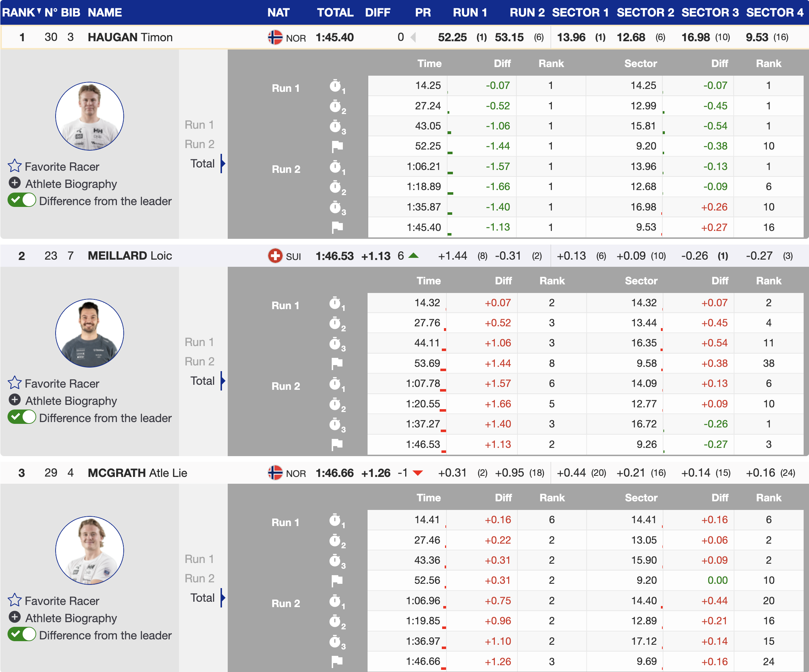Sort by TOTAL column header

(x=335, y=12)
